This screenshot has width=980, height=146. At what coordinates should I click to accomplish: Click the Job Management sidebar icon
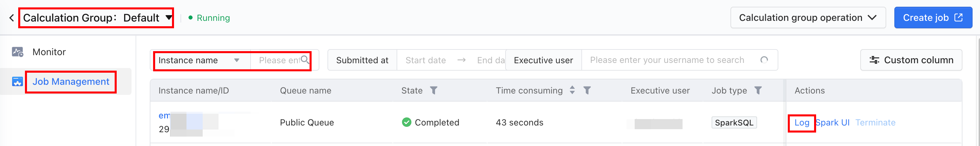pos(18,81)
